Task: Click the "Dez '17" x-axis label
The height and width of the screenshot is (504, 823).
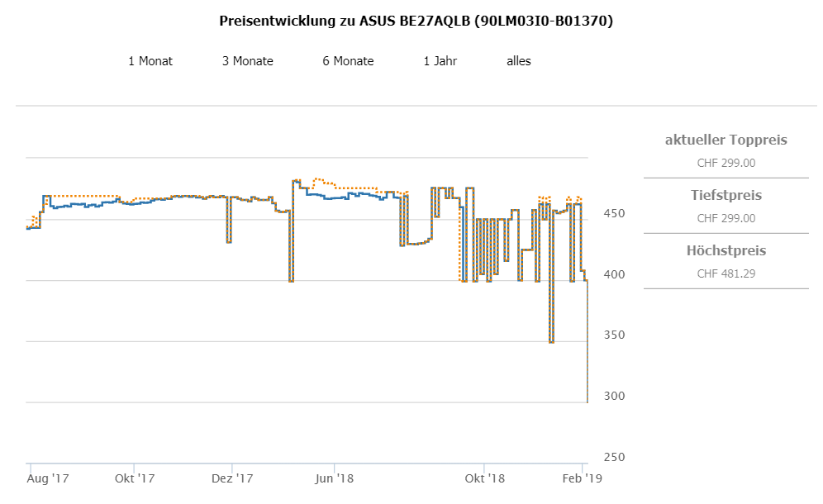Action: pyautogui.click(x=232, y=478)
